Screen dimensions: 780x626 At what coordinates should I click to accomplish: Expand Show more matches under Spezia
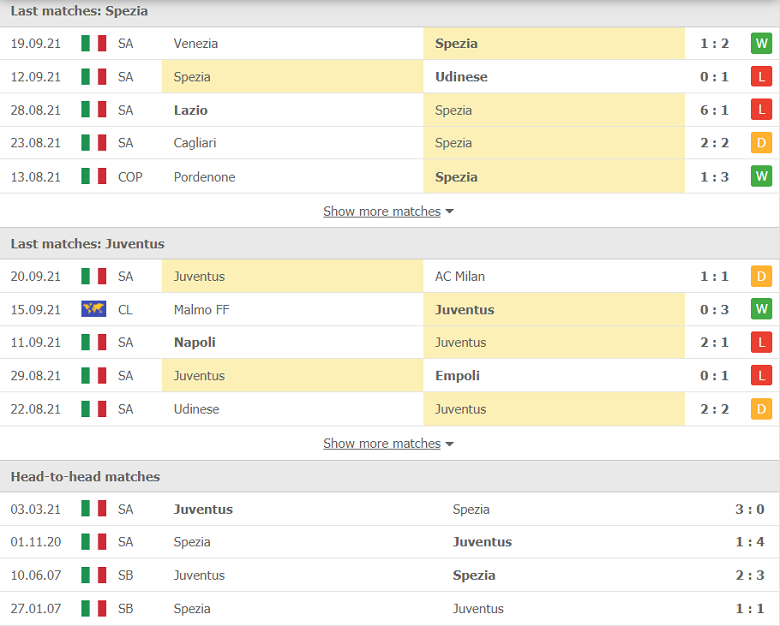(382, 211)
